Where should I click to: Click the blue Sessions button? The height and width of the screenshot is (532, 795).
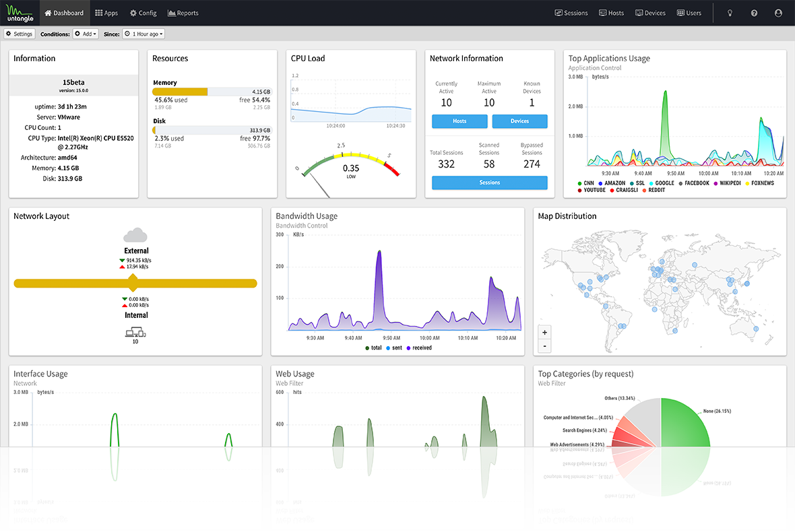pos(489,182)
